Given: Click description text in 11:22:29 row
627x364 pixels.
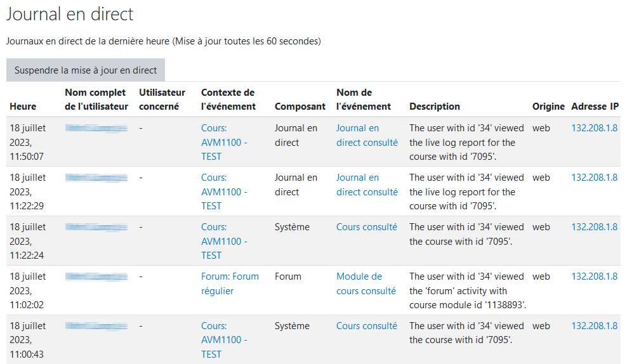Looking at the screenshot, I should pos(466,192).
